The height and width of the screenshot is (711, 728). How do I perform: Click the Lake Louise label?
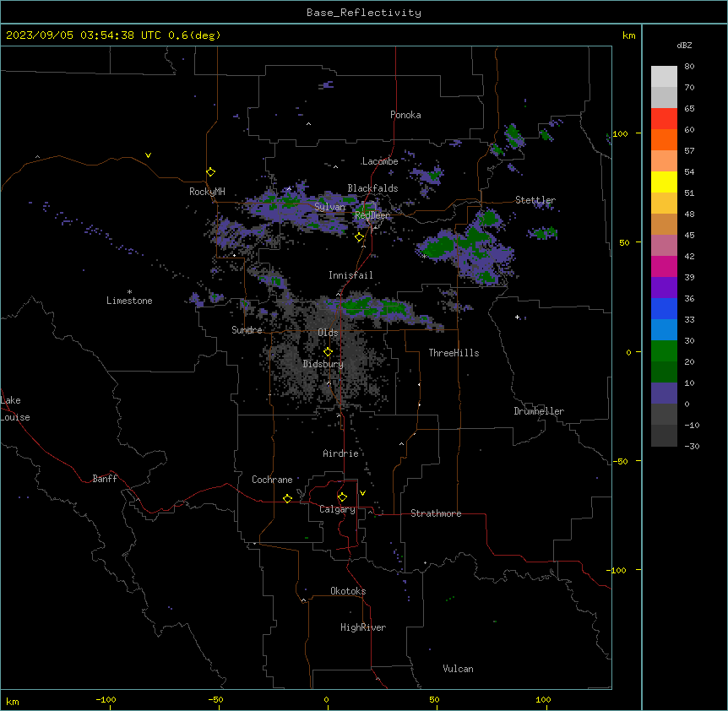(x=15, y=409)
